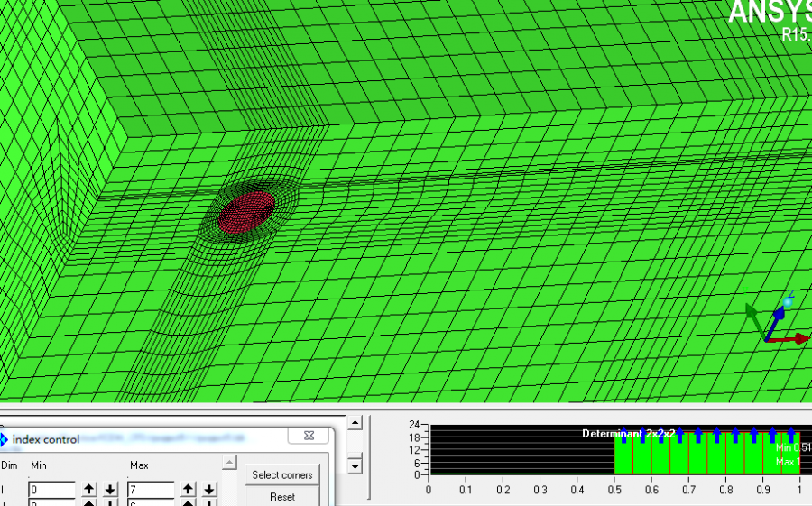Click the green Y axis of triad
The height and width of the screenshot is (506, 812).
(754, 320)
